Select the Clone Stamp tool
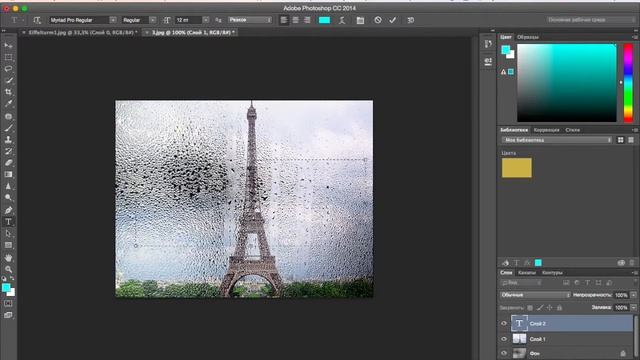 (8, 139)
